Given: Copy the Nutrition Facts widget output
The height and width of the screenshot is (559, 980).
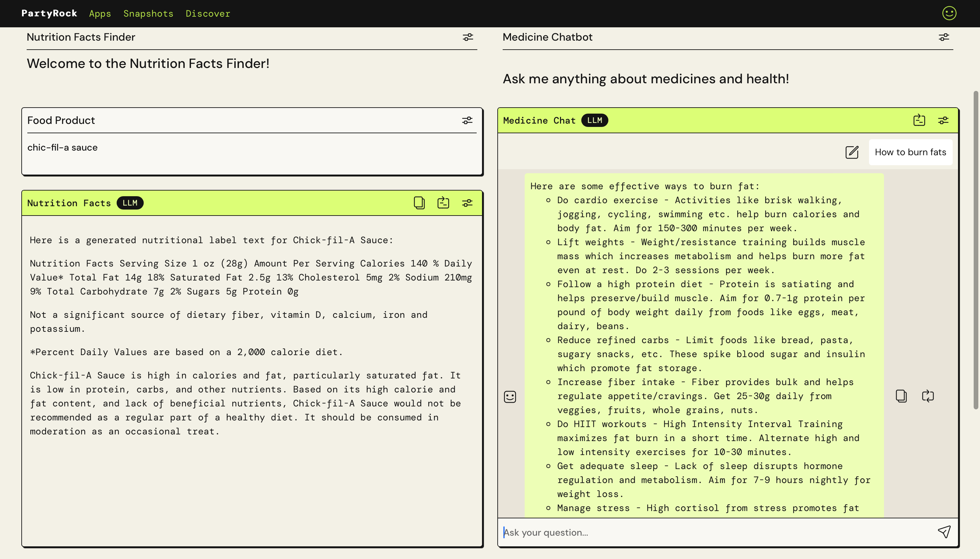Looking at the screenshot, I should 419,203.
